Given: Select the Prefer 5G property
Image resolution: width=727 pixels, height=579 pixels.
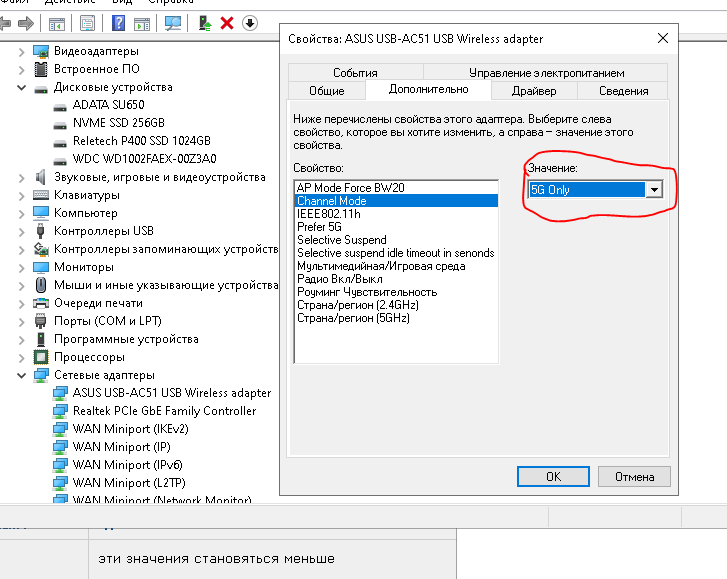Looking at the screenshot, I should click(396, 227).
